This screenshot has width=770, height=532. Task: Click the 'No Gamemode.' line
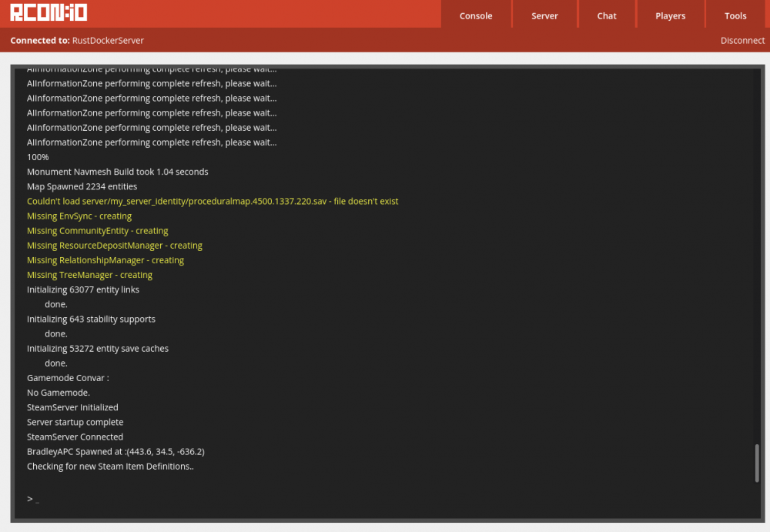pos(59,393)
